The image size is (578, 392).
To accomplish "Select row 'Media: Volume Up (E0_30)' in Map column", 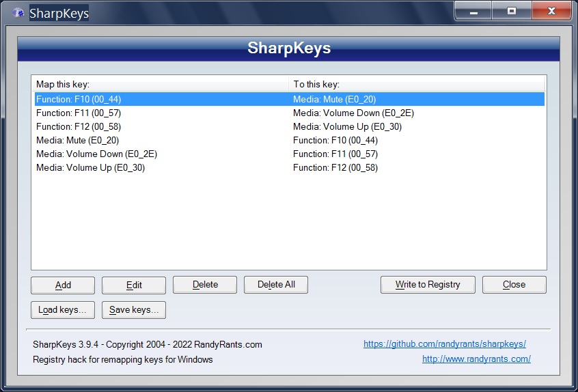I will tap(90, 167).
